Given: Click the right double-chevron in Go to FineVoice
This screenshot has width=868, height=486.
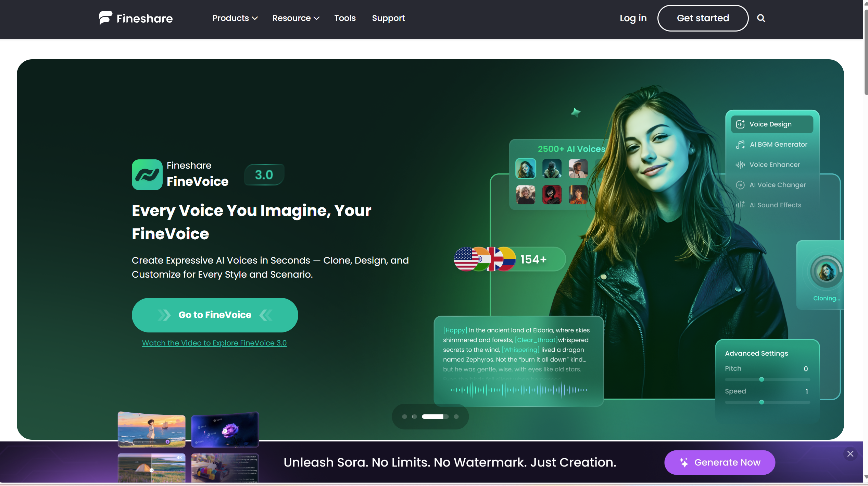Looking at the screenshot, I should 164,315.
